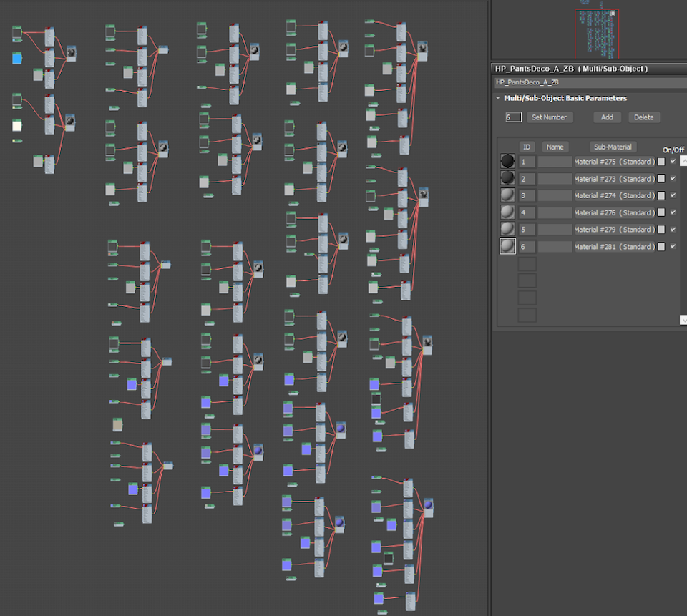
Task: Select the bright blue map node at top-left
Action: pos(17,58)
